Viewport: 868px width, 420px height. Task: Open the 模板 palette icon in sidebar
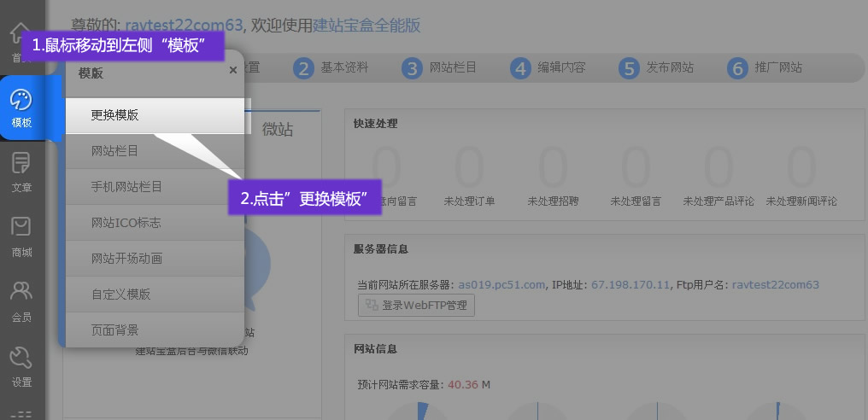[21, 108]
